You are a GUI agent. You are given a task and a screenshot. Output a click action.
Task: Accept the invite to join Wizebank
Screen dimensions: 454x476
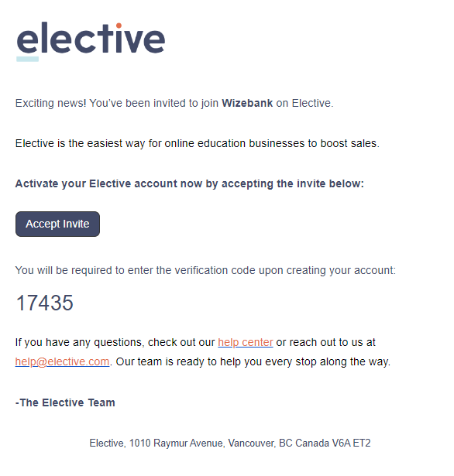point(57,224)
